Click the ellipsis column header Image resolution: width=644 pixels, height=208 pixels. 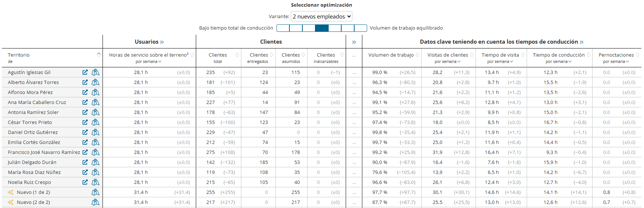pos(354,55)
